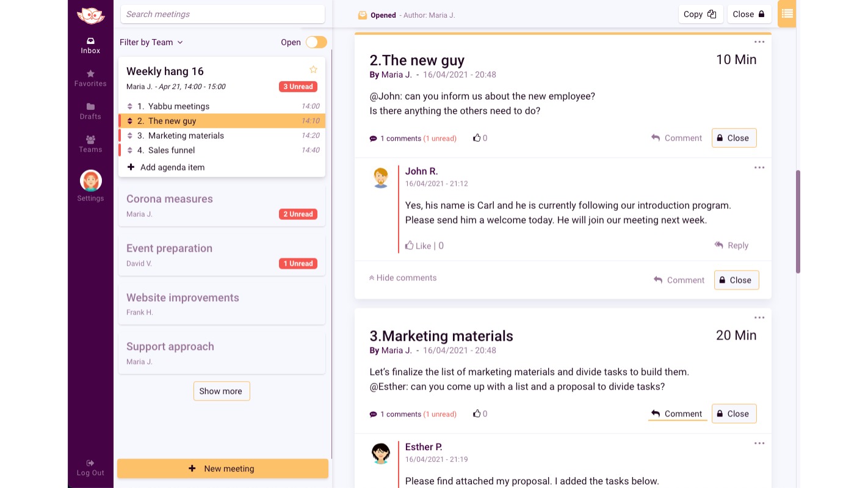Comment below John R.'s reply
The image size is (868, 488).
tap(679, 280)
